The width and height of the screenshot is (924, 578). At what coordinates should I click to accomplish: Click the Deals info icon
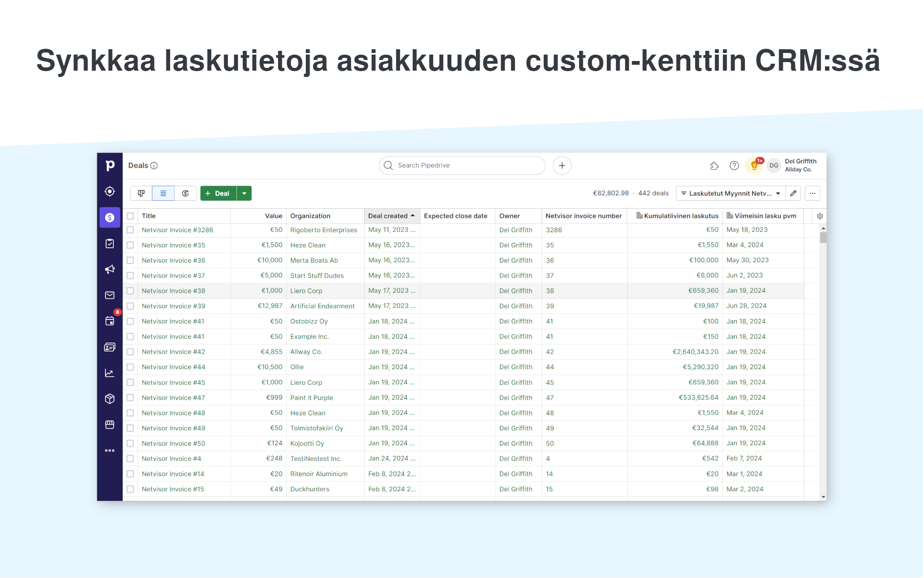154,166
